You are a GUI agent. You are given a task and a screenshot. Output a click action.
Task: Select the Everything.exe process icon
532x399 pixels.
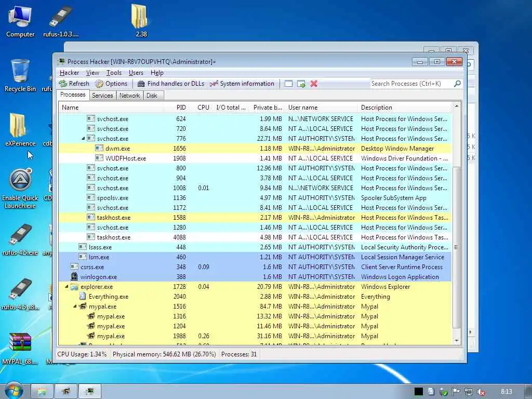(x=83, y=296)
